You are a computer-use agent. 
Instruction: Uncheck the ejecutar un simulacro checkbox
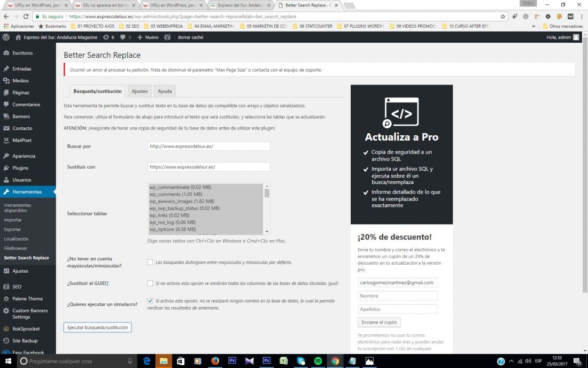tap(150, 301)
